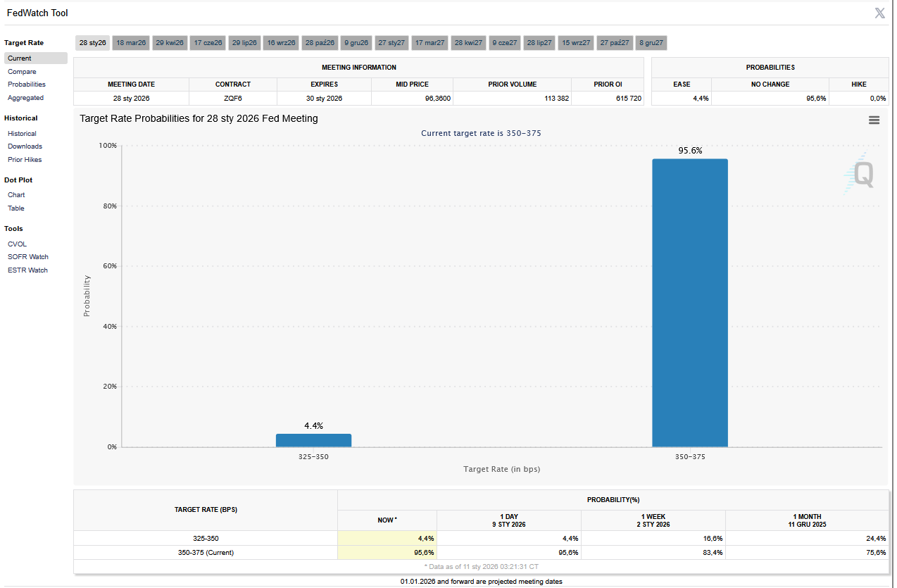Open the Dot Plot Chart link
897x588 pixels.
(x=16, y=195)
